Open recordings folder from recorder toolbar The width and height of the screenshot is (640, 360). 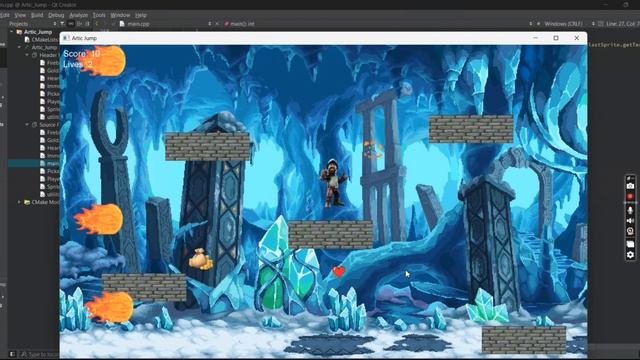(630, 244)
